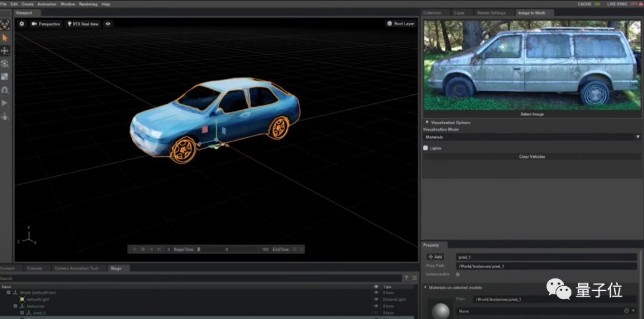644x319 pixels.
Task: Switch to the Render Settings tab
Action: point(491,13)
